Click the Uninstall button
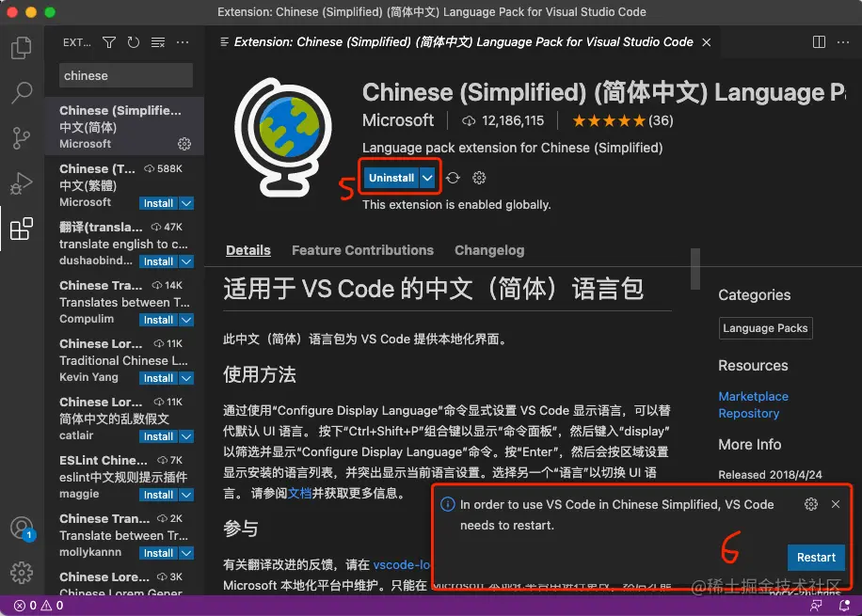The width and height of the screenshot is (862, 616). (x=391, y=178)
